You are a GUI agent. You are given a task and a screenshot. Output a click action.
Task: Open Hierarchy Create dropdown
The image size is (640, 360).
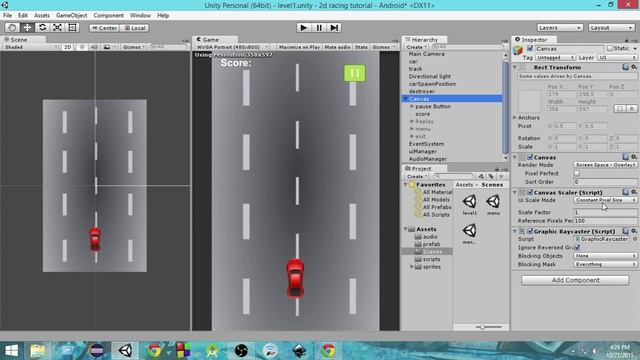tap(416, 47)
